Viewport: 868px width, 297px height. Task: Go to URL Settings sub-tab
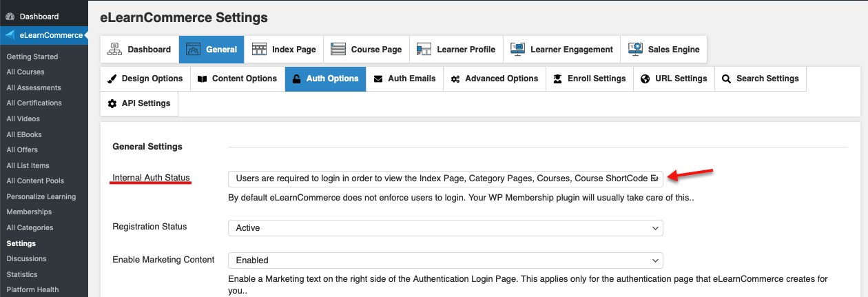pyautogui.click(x=674, y=79)
